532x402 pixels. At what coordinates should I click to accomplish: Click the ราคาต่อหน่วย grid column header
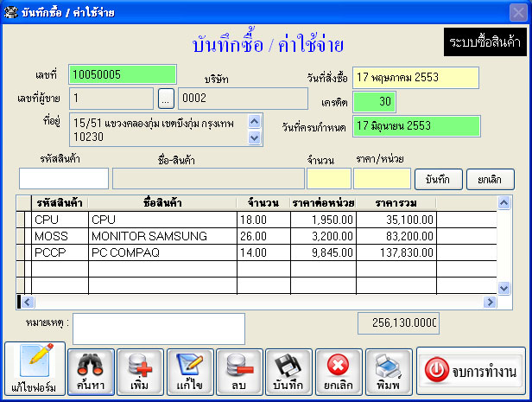[x=323, y=203]
